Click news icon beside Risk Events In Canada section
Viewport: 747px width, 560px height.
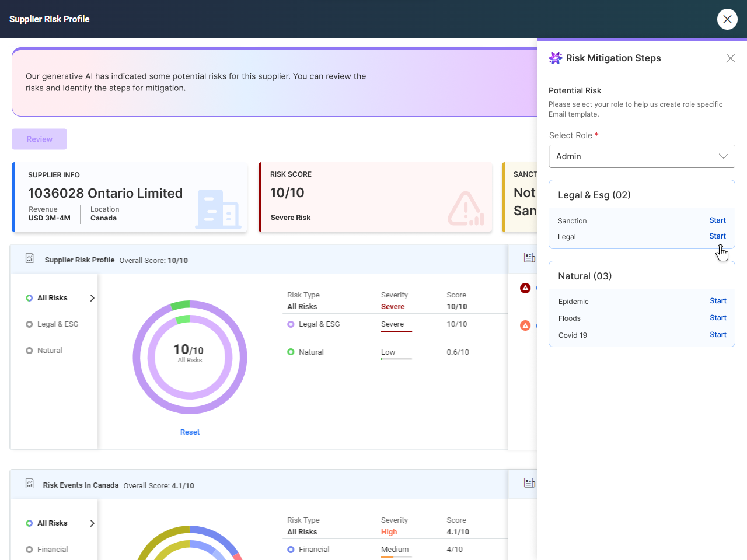[x=529, y=483]
